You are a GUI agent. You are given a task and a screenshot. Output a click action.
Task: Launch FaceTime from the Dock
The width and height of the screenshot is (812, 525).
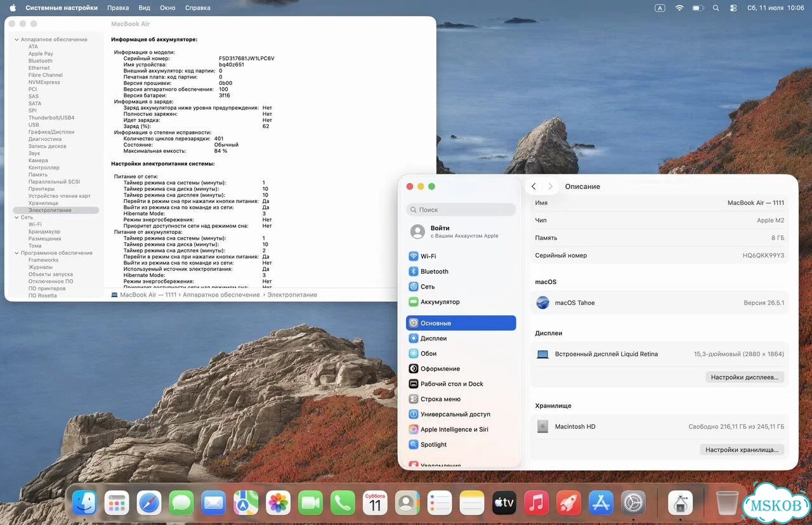(310, 503)
